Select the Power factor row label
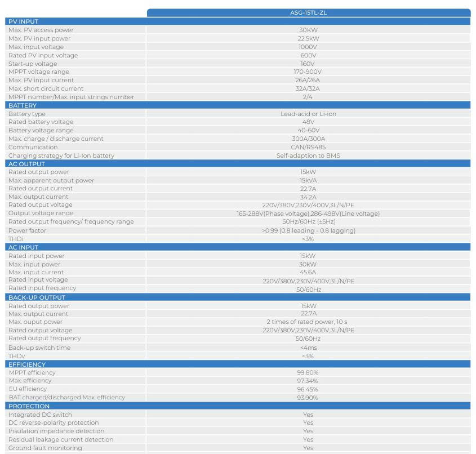The width and height of the screenshot is (476, 454). click(26, 230)
